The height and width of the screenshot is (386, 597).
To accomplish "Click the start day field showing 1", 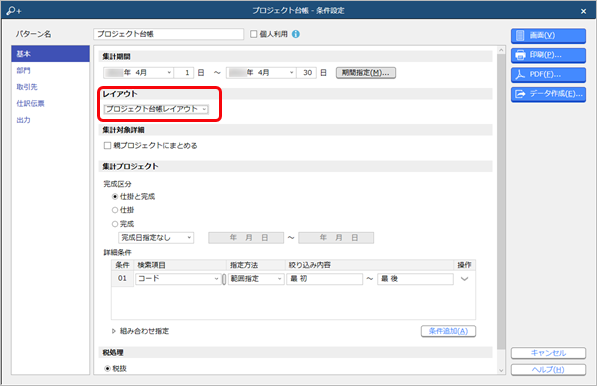I will click(184, 73).
